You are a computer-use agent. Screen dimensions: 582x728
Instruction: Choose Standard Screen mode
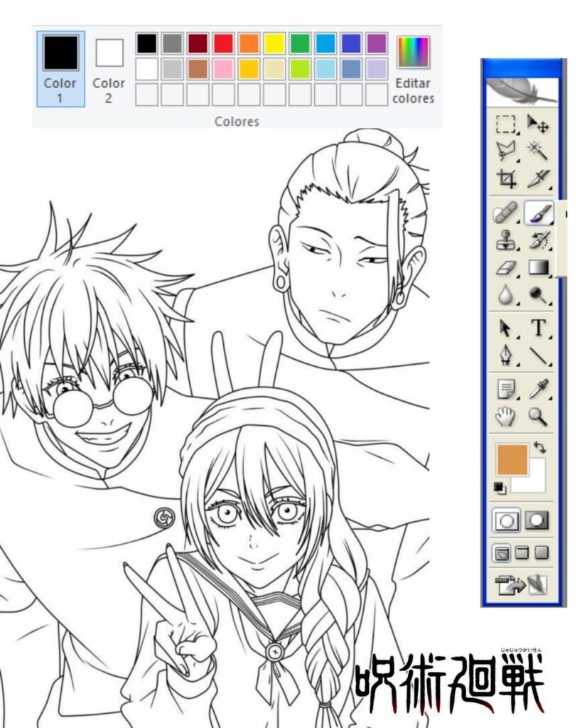coord(502,553)
